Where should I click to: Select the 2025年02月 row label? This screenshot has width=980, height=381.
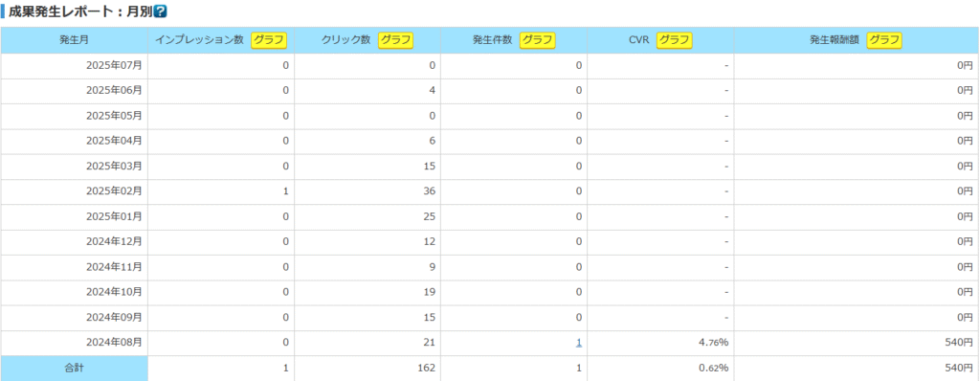click(x=115, y=191)
